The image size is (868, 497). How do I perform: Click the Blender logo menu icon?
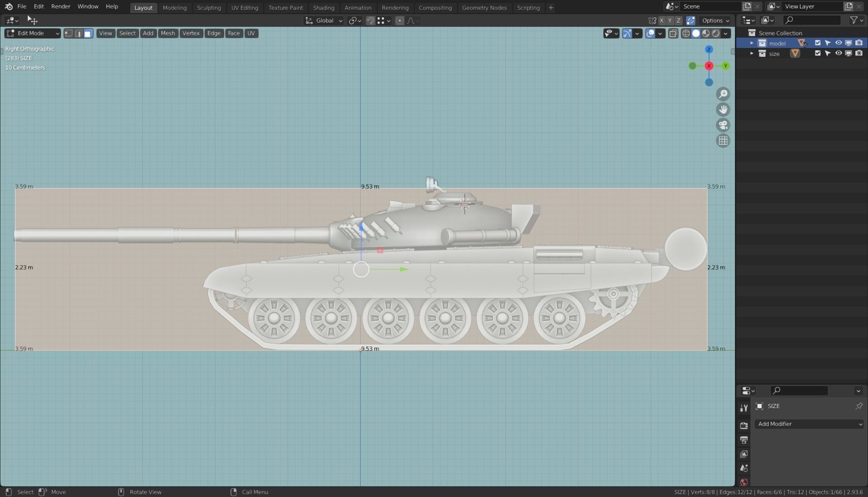click(x=8, y=7)
